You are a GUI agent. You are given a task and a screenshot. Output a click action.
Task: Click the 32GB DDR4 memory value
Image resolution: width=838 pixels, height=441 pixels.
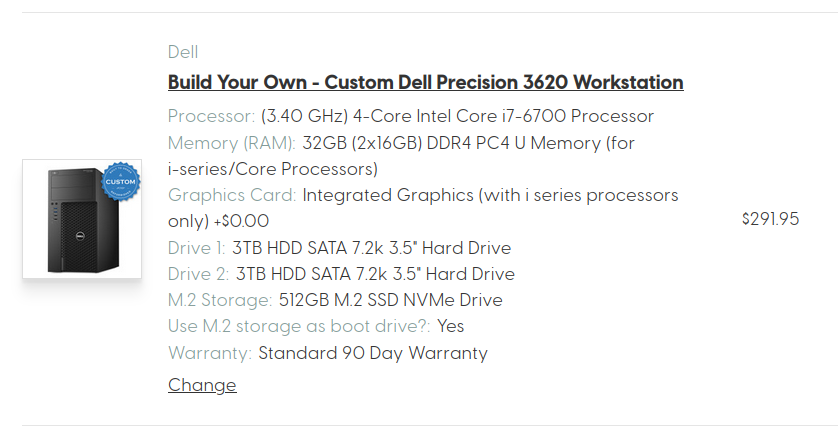pyautogui.click(x=401, y=156)
